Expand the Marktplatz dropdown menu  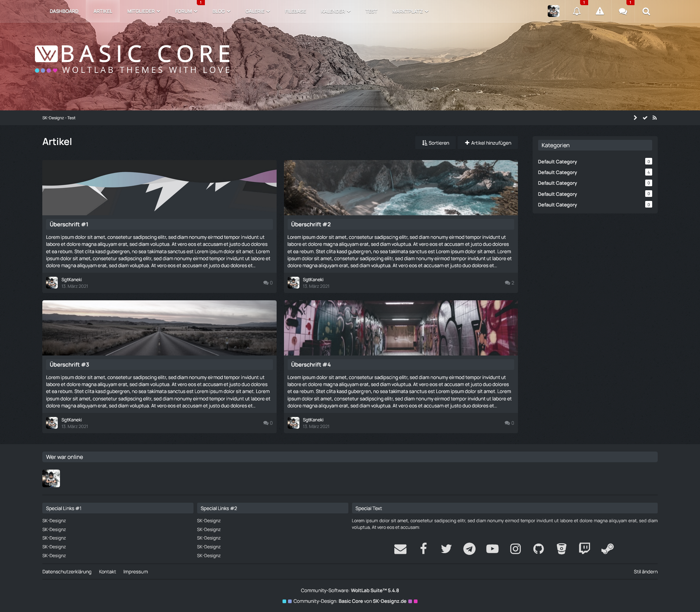coord(410,11)
